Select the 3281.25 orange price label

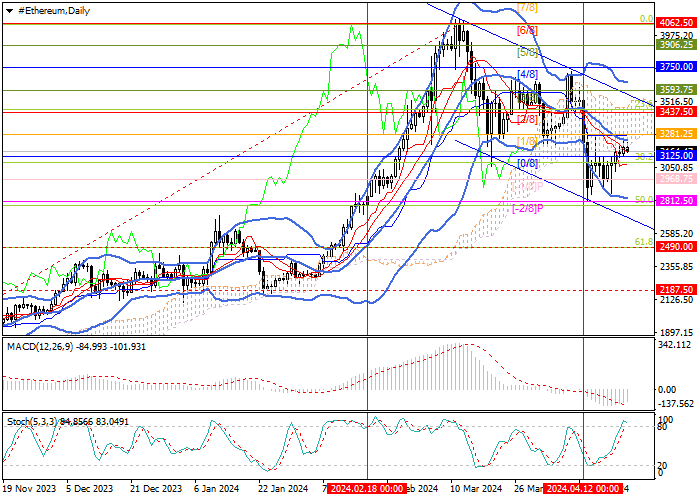click(676, 134)
